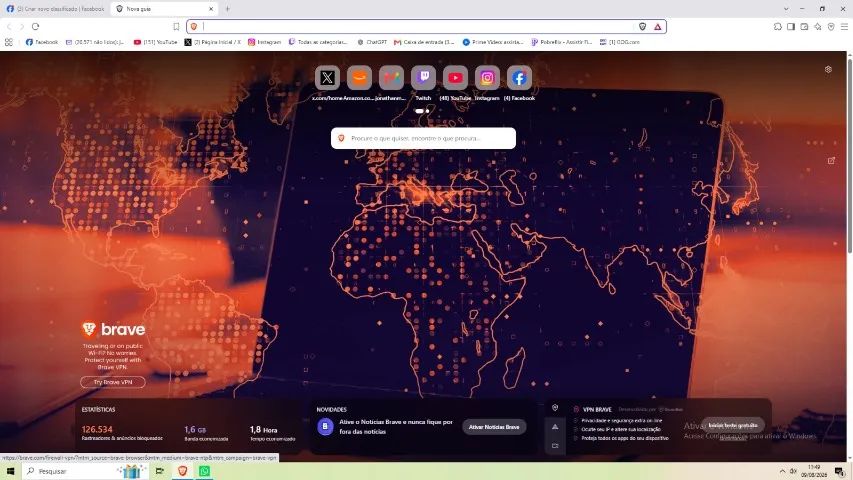Image resolution: width=853 pixels, height=480 pixels.
Task: Open Task View in the taskbar
Action: 160,471
